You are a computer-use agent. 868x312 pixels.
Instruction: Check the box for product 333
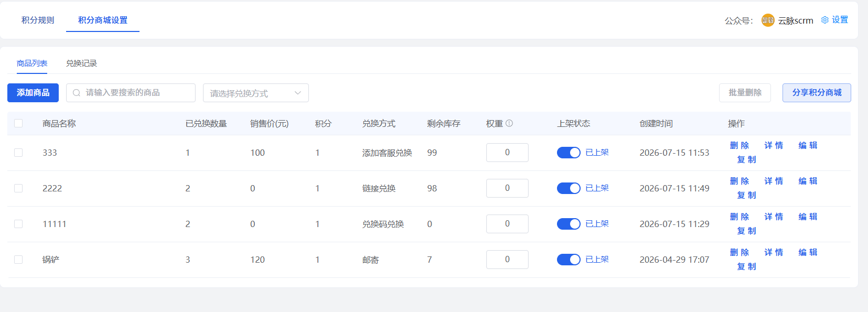coord(18,153)
